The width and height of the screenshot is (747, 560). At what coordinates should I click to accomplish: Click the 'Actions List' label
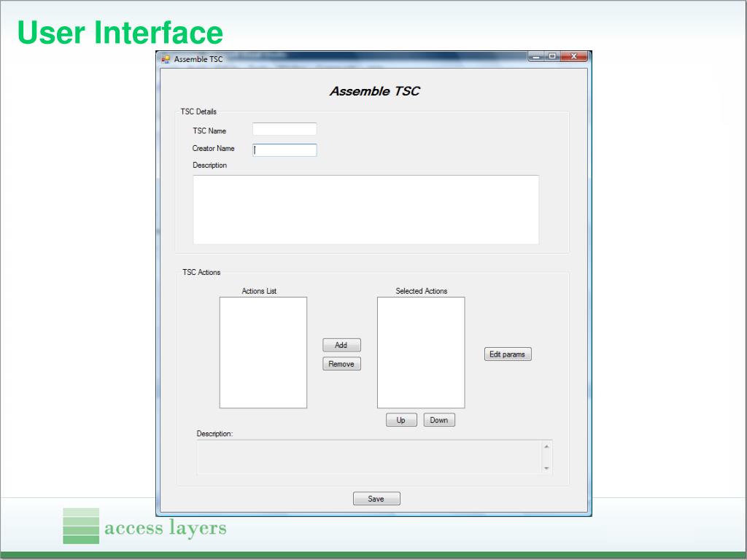(259, 291)
